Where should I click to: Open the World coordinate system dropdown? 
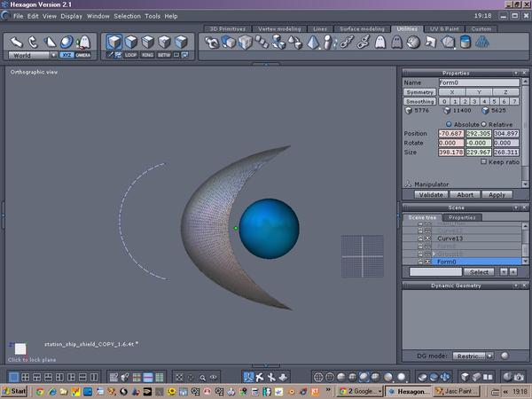coord(53,55)
